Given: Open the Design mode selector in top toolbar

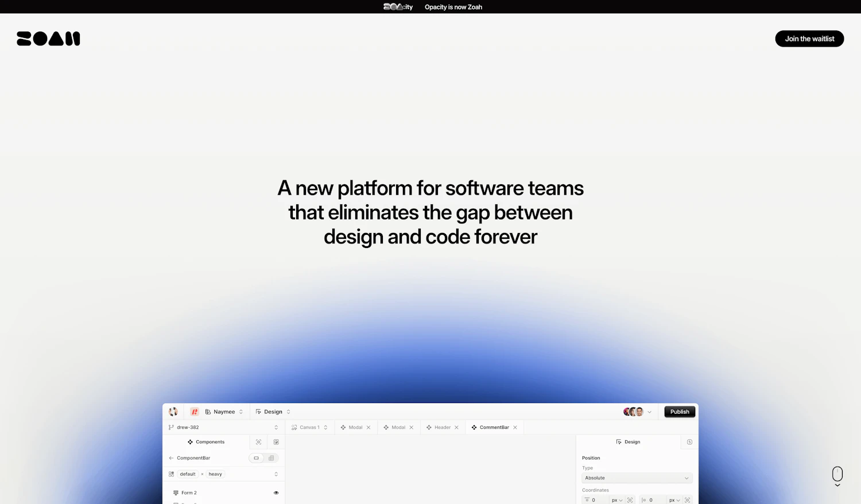Looking at the screenshot, I should 273,412.
